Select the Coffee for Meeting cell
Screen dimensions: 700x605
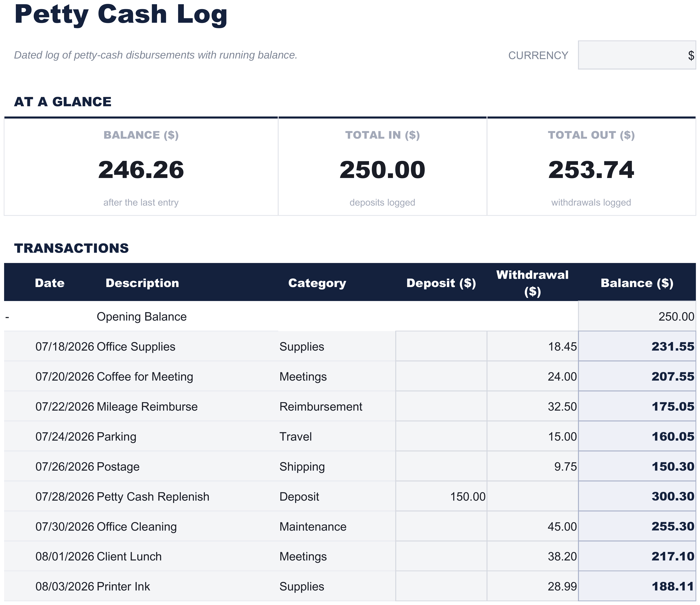[x=187, y=376]
